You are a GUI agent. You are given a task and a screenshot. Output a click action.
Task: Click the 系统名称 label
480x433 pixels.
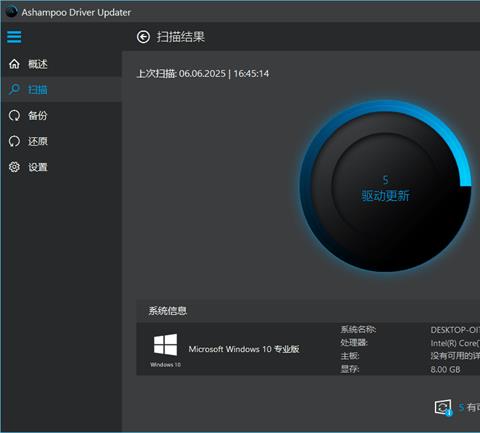[x=358, y=330]
